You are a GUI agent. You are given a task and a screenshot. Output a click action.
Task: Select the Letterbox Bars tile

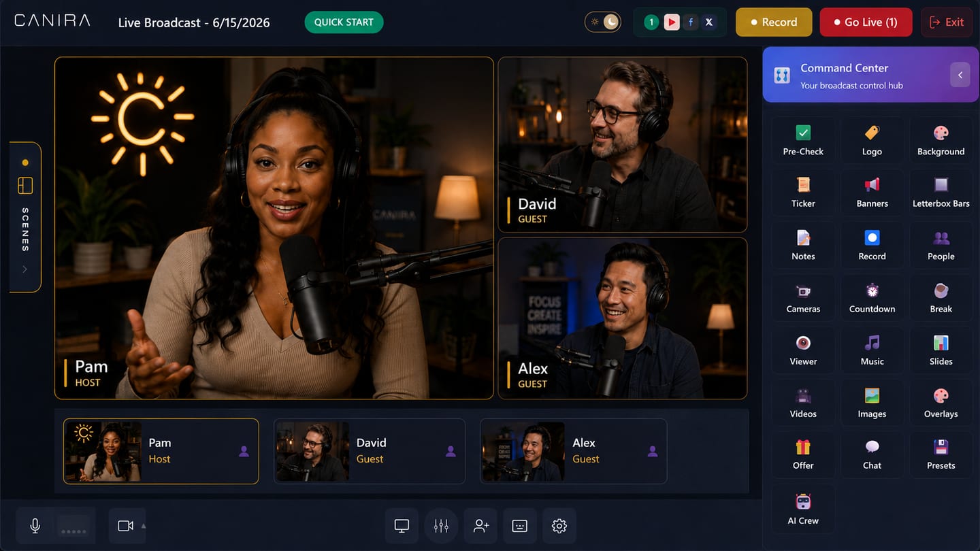click(x=941, y=191)
